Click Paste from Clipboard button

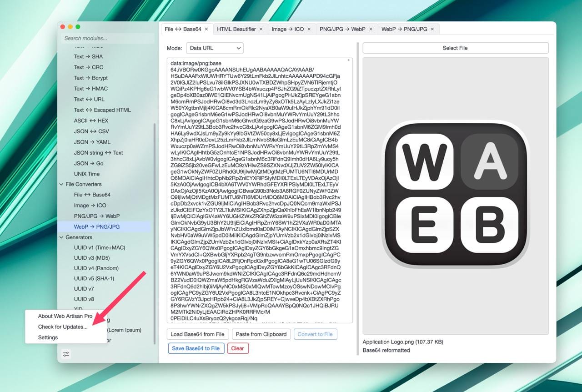coord(261,334)
